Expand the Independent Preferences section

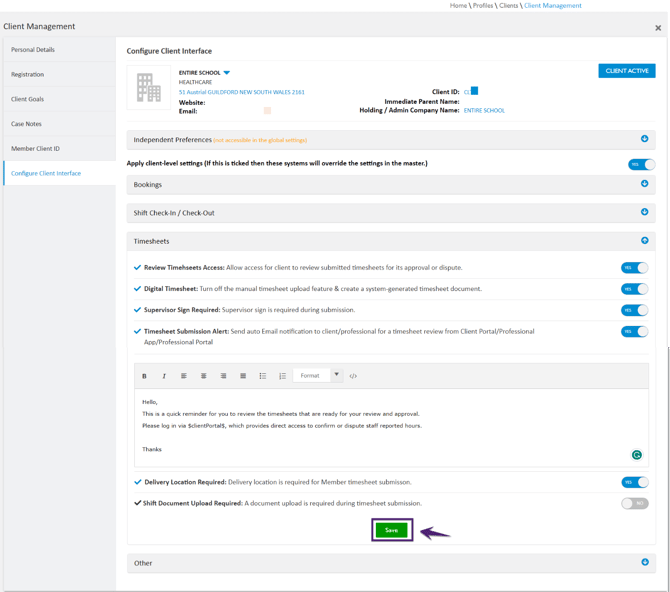coord(645,139)
